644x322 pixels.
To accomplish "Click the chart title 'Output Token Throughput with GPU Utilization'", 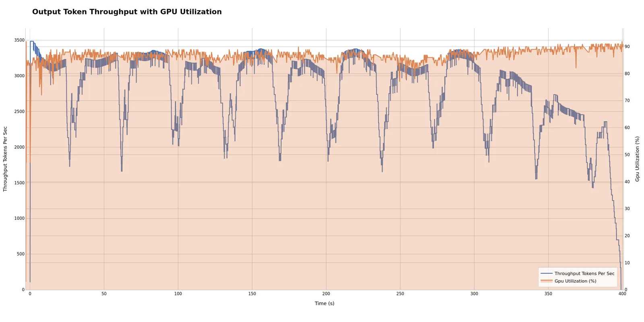I will 127,12.
